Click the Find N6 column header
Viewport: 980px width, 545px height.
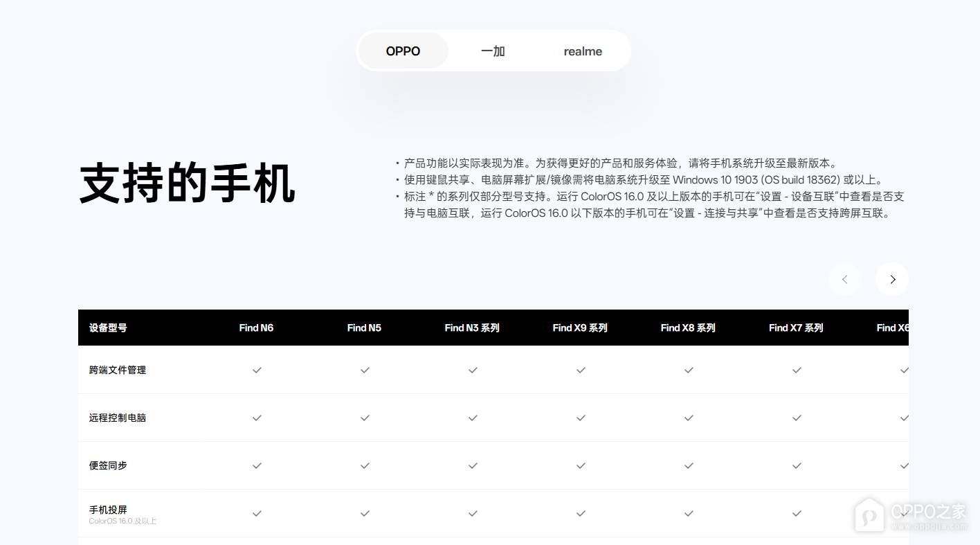click(x=256, y=328)
